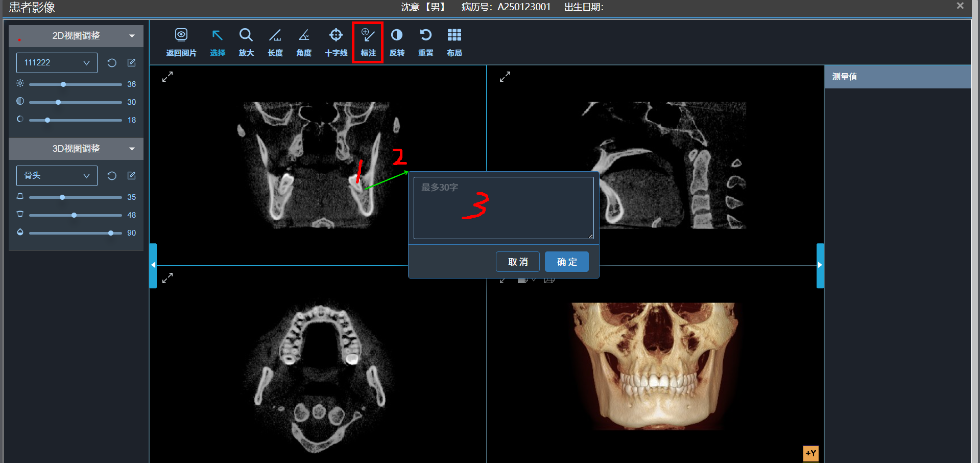Select the 放大 magnify tool
This screenshot has height=463, width=980.
point(246,42)
